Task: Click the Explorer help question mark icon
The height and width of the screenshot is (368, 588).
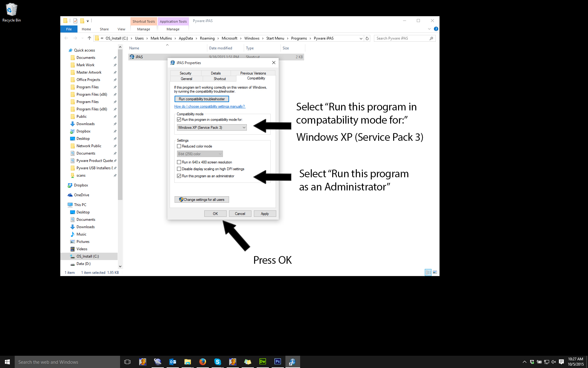Action: coord(436,29)
